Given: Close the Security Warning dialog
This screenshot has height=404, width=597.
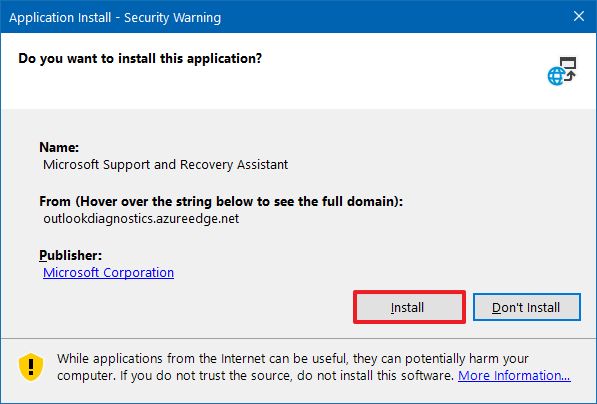Looking at the screenshot, I should pos(579,16).
